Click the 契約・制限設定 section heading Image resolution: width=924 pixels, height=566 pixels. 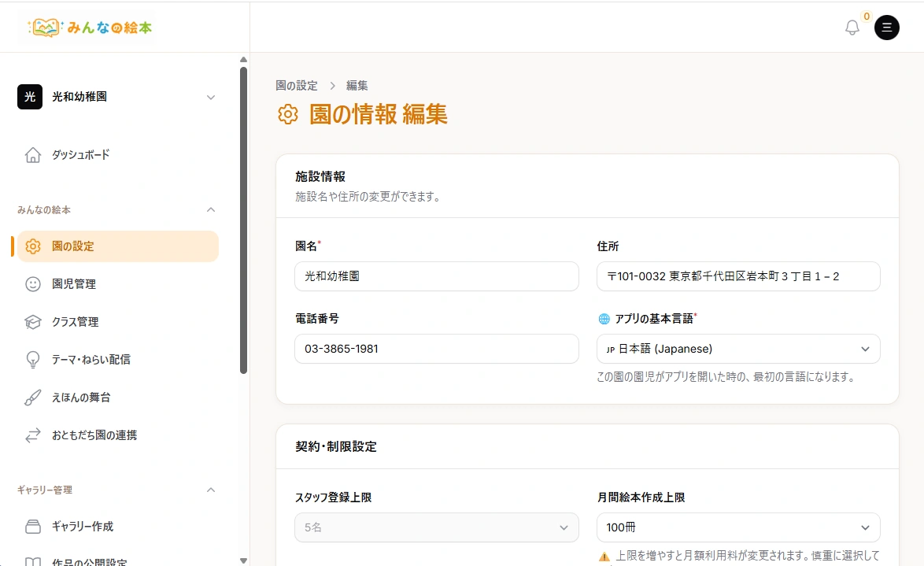336,447
